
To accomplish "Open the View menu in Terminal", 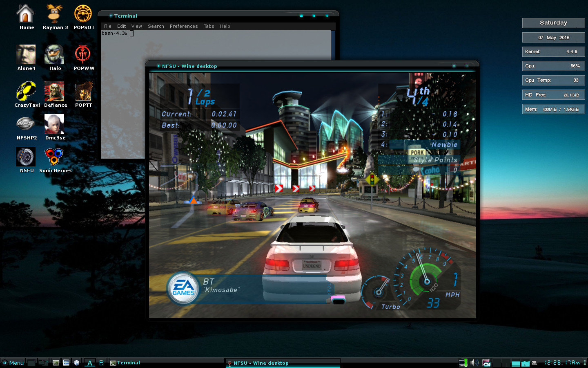I will [x=137, y=26].
